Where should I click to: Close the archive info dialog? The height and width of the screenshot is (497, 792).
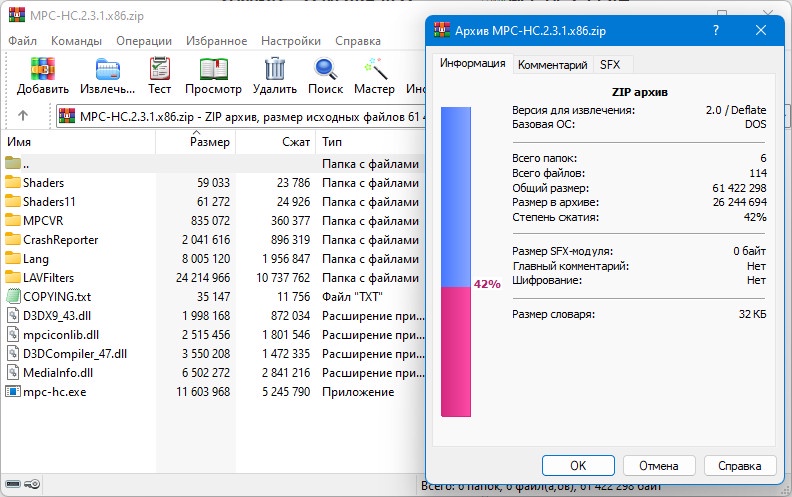[761, 30]
